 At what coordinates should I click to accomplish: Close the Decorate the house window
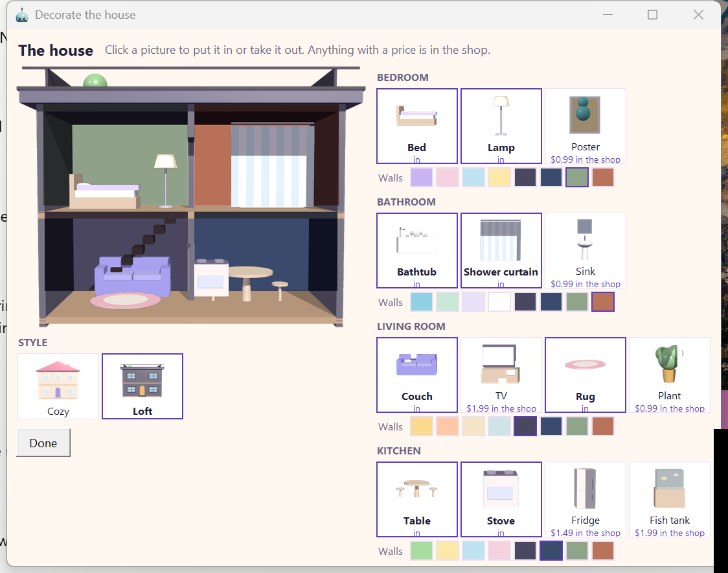[698, 15]
